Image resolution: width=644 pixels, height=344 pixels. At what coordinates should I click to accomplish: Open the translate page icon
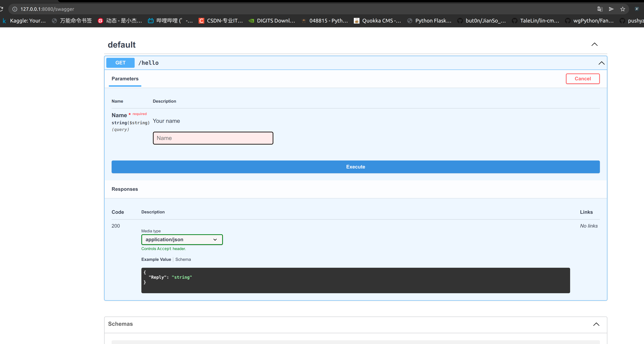[x=600, y=9]
